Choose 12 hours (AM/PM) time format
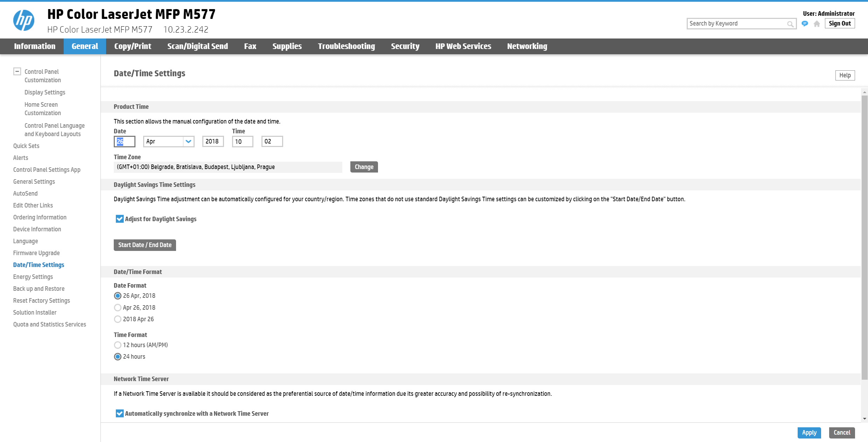Screen dimensions: 868x442 [118, 345]
